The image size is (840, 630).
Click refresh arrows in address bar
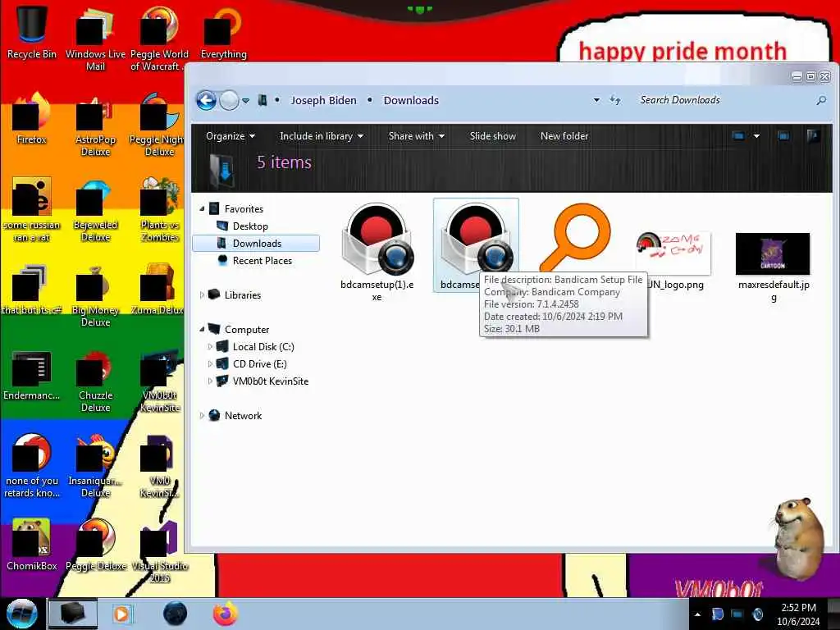615,100
